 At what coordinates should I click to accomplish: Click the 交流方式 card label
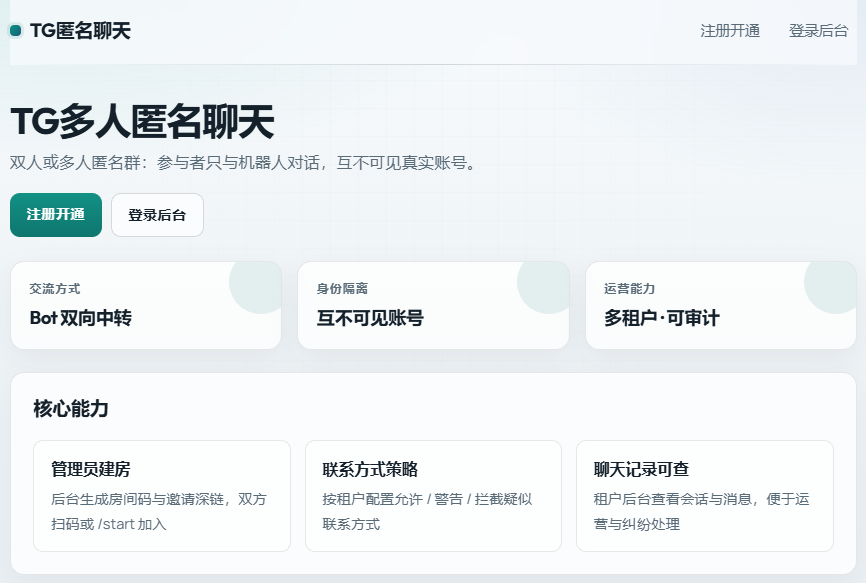point(55,289)
